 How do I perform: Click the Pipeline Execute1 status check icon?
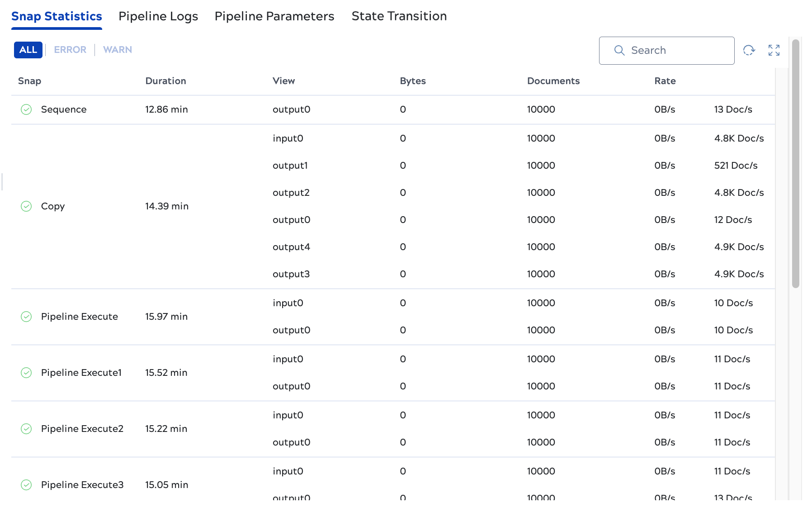coord(26,373)
